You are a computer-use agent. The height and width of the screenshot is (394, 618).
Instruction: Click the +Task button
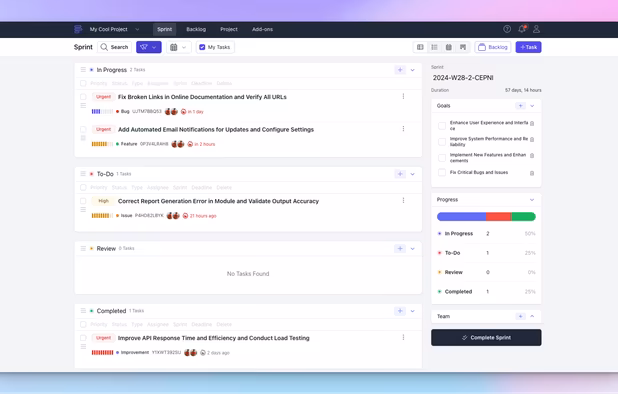coord(529,47)
